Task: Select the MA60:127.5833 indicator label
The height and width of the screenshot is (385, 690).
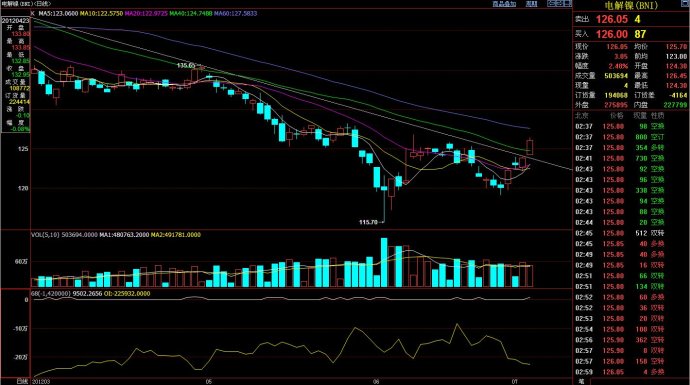Action: pyautogui.click(x=235, y=14)
